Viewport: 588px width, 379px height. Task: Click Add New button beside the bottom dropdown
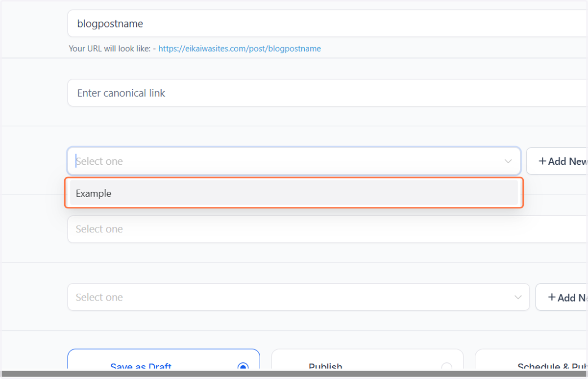562,297
